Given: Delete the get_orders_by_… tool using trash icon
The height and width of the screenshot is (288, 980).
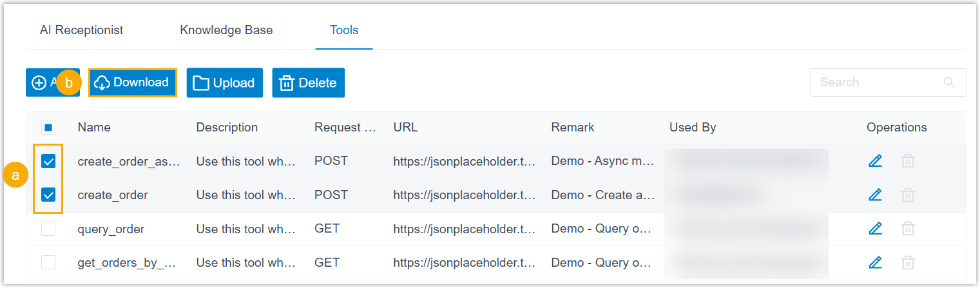Looking at the screenshot, I should point(908,262).
